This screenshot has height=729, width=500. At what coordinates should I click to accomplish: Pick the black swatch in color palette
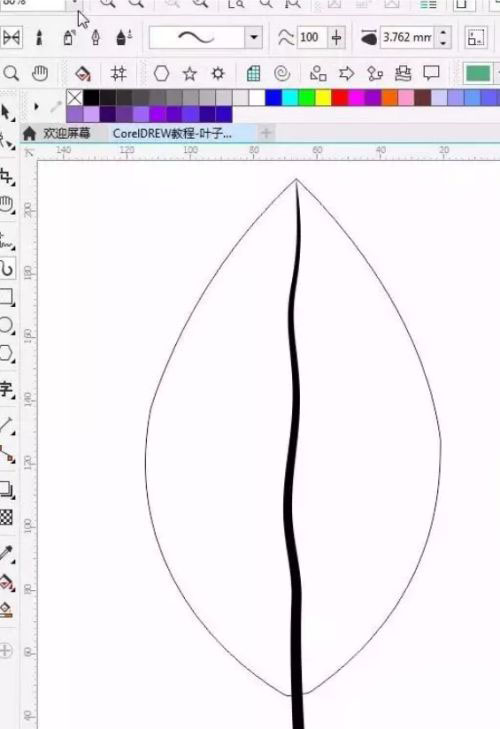point(91,98)
